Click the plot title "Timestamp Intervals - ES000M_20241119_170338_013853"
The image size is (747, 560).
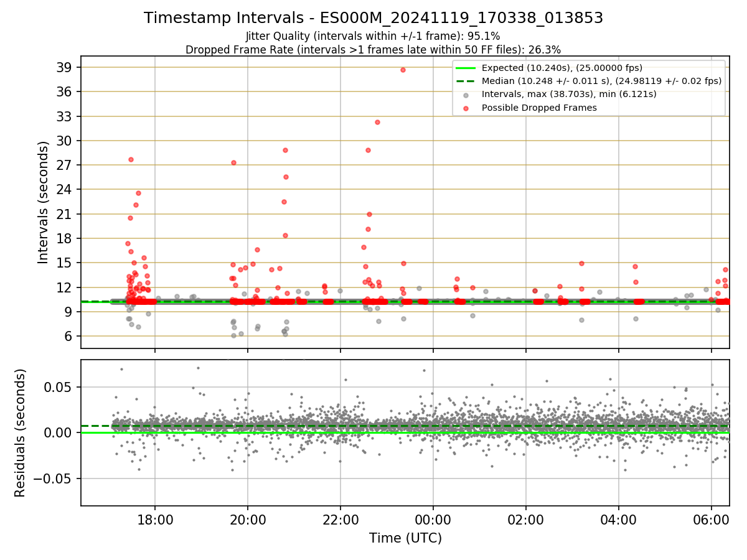(x=374, y=18)
